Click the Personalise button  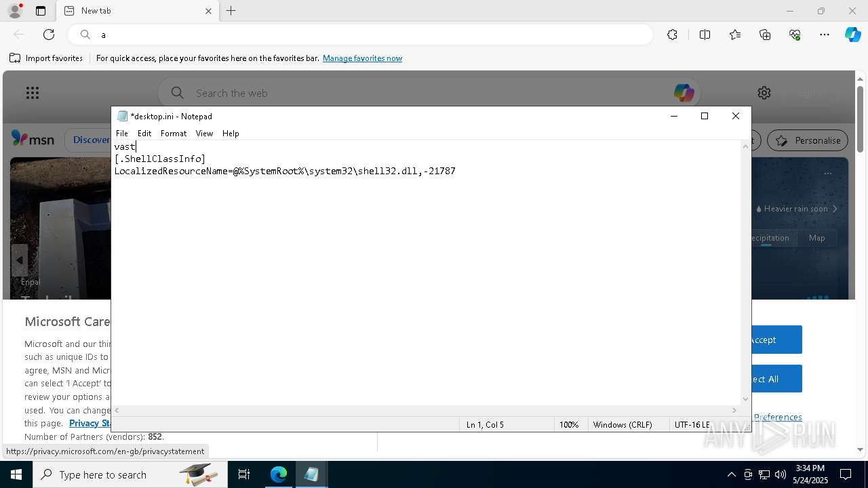tap(808, 140)
